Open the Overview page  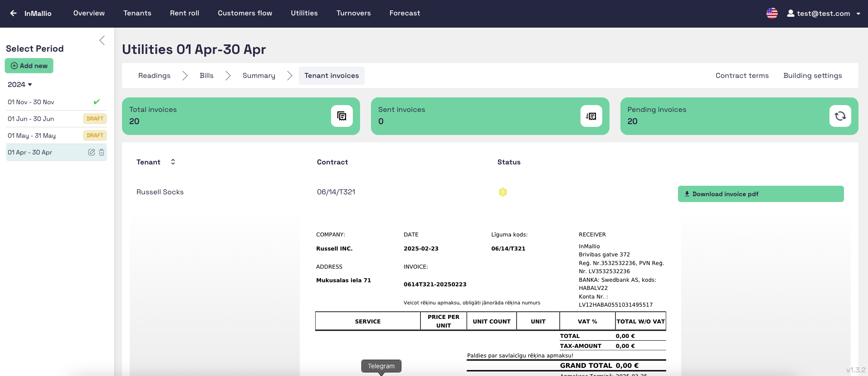(89, 13)
